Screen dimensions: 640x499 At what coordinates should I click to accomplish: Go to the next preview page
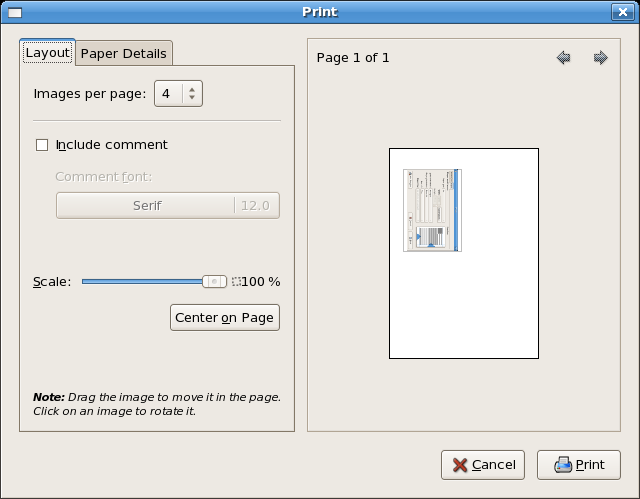[600, 58]
